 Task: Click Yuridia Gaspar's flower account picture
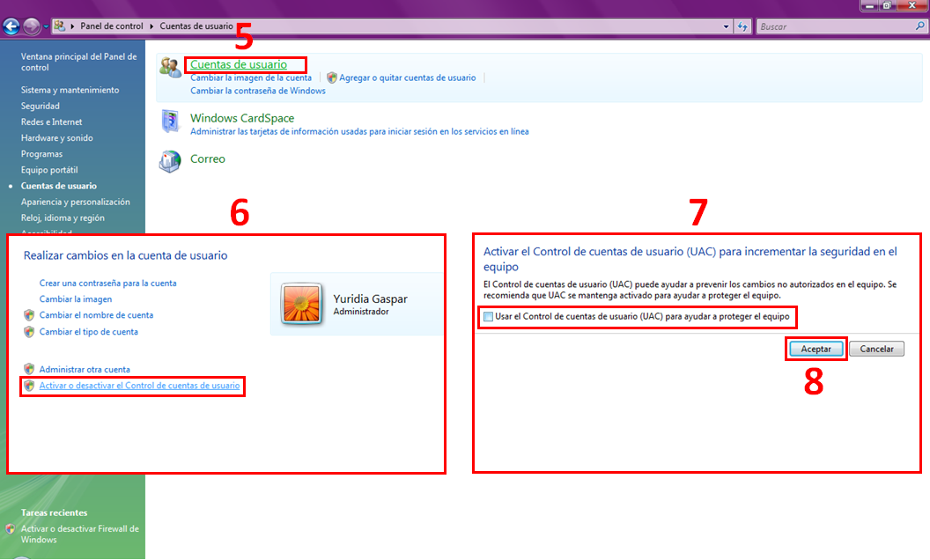pyautogui.click(x=301, y=304)
